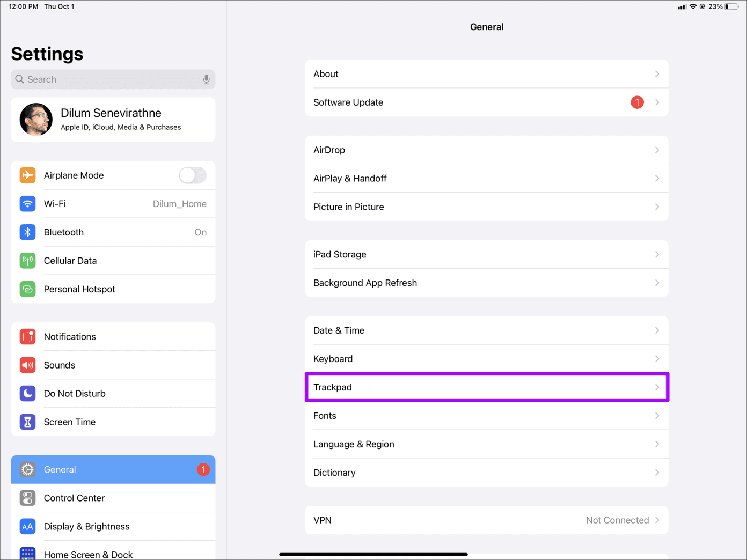Select Sounds in the sidebar
Image resolution: width=747 pixels, height=560 pixels.
coord(113,365)
